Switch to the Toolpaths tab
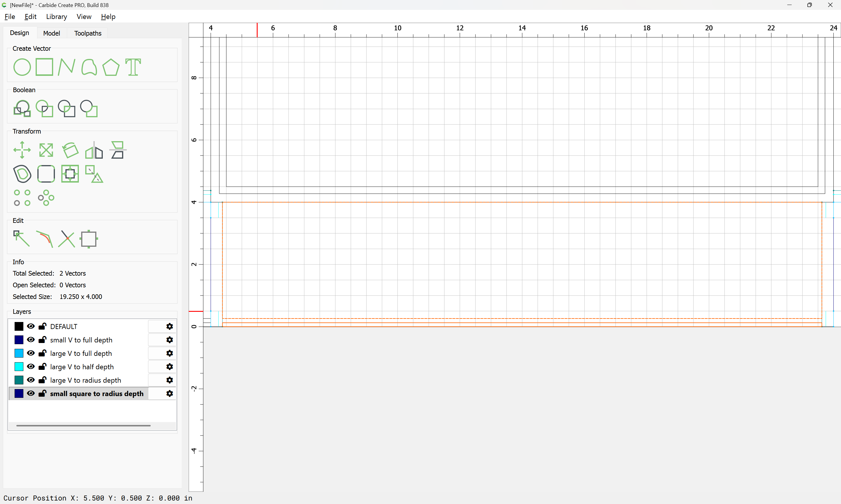Viewport: 841px width, 504px height. point(88,33)
